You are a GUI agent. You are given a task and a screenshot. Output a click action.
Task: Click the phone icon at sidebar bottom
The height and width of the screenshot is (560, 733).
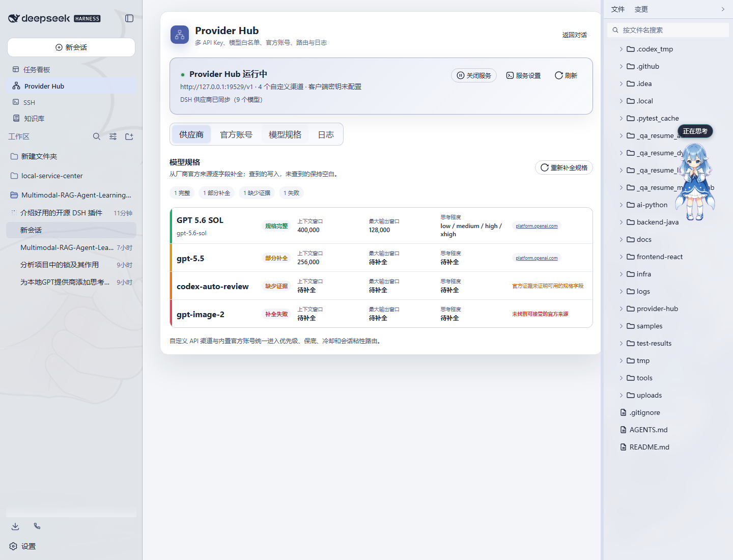click(37, 526)
